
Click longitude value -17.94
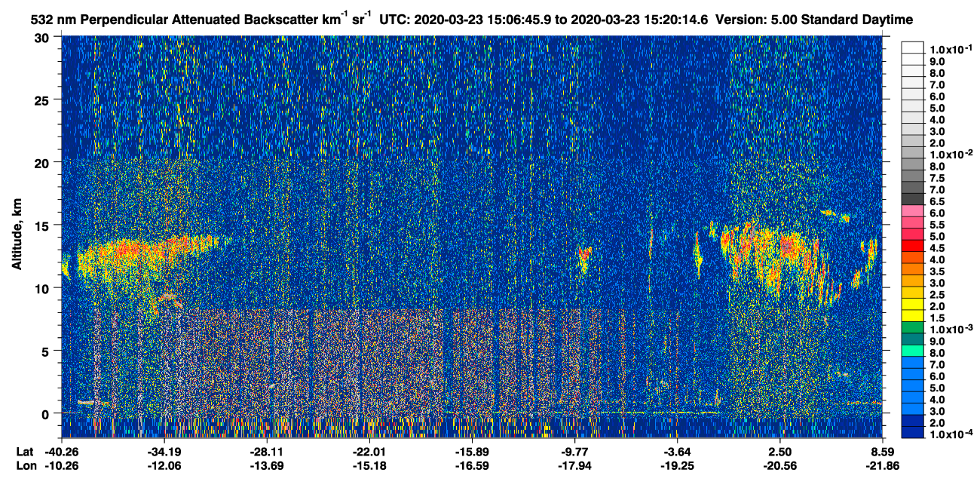[x=574, y=465]
